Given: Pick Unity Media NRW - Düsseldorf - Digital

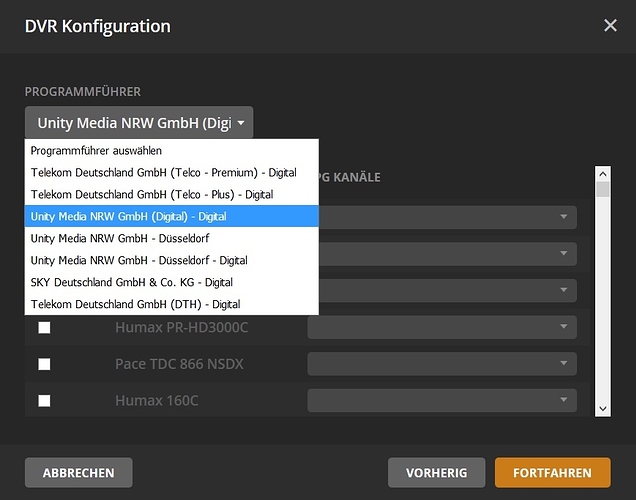Looking at the screenshot, I should pyautogui.click(x=139, y=260).
